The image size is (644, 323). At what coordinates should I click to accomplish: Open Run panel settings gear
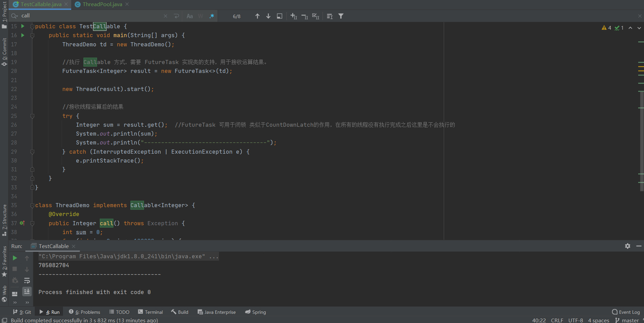click(x=628, y=246)
